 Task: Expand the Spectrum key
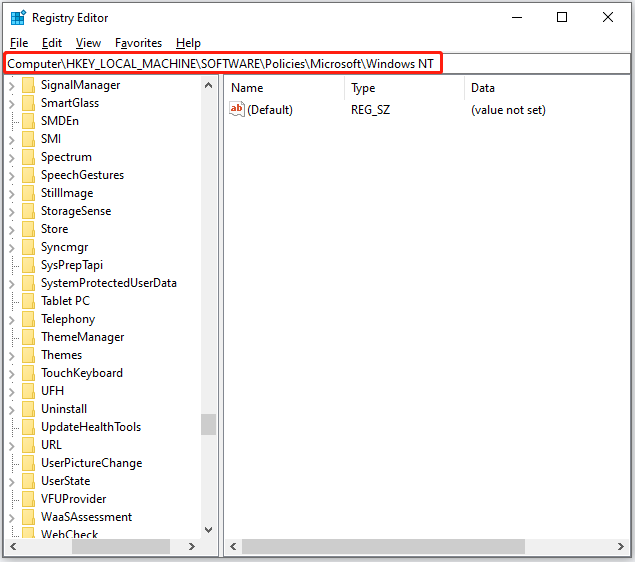[x=12, y=158]
